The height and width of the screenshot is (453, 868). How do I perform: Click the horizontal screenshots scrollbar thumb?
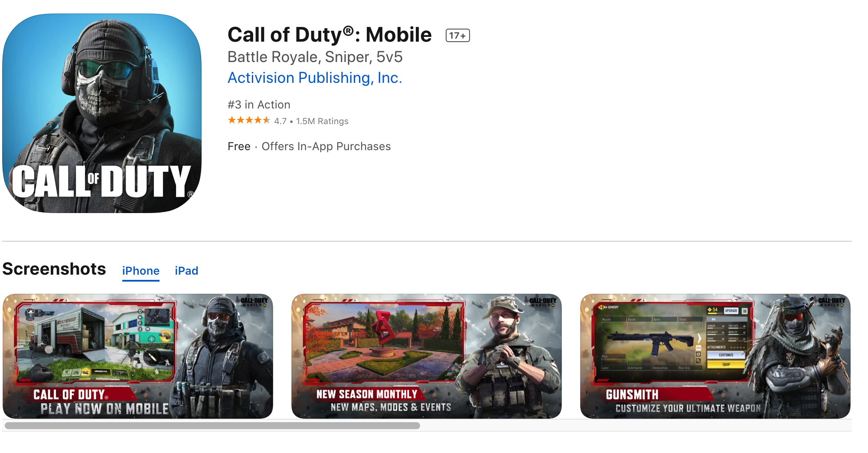point(212,426)
